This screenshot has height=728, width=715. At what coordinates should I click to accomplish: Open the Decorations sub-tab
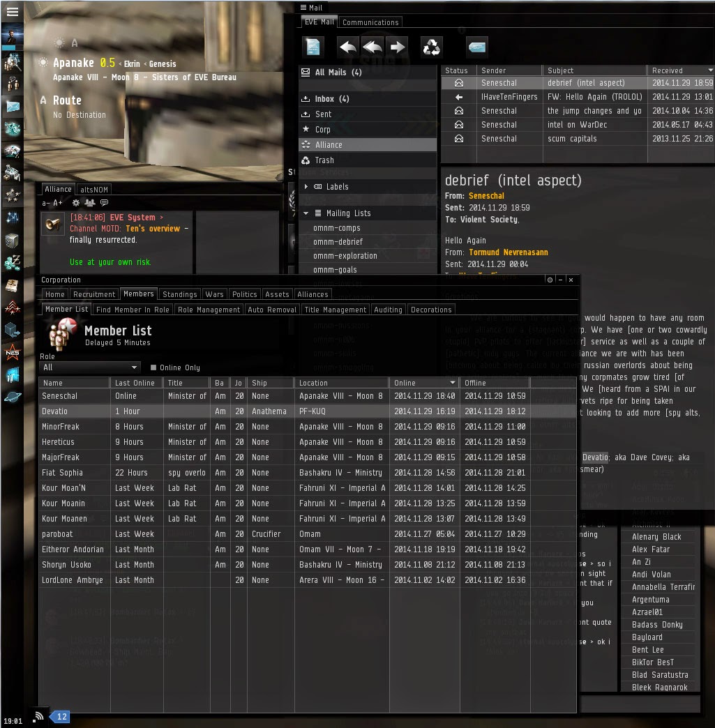431,310
